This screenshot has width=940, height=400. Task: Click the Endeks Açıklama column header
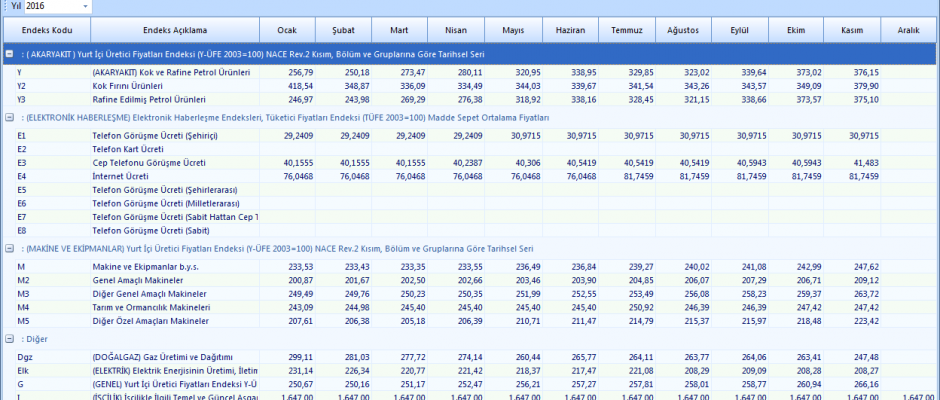(174, 30)
